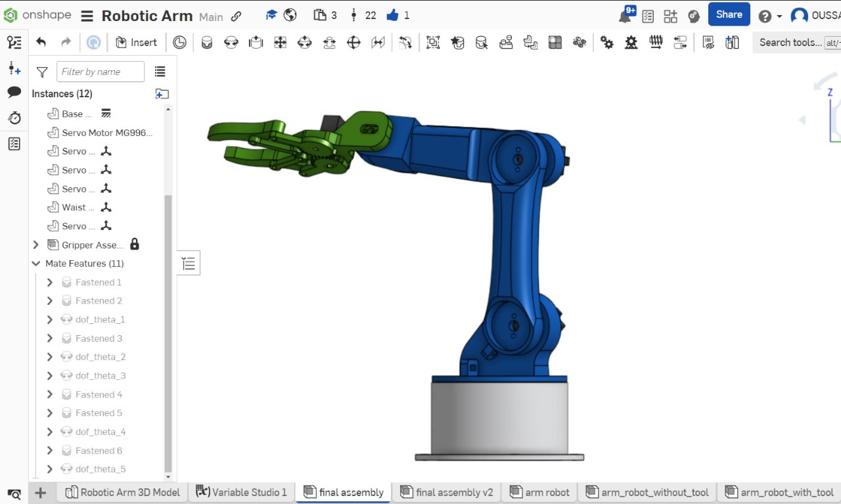The height and width of the screenshot is (504, 841).
Task: Switch to the Variable Studio 1 tab
Action: (x=241, y=492)
